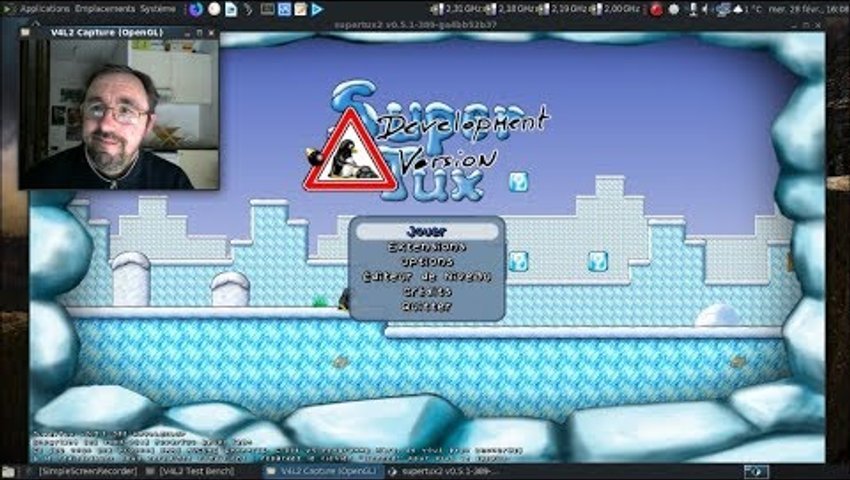Open the Applications panel menu

44,9
